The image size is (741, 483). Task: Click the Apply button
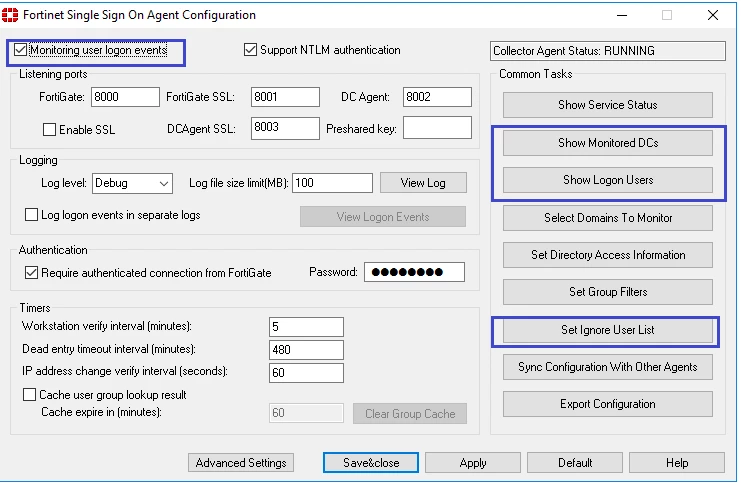click(x=473, y=463)
